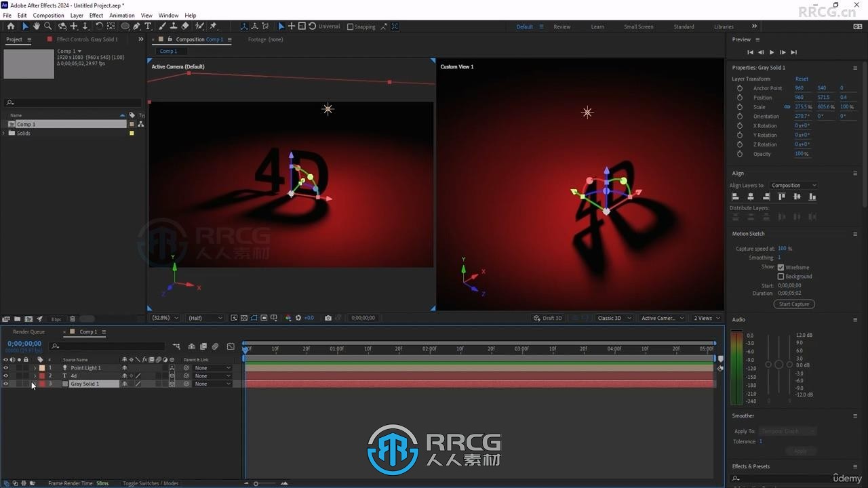The width and height of the screenshot is (868, 488).
Task: Switch to the Render Queue tab
Action: 28,332
